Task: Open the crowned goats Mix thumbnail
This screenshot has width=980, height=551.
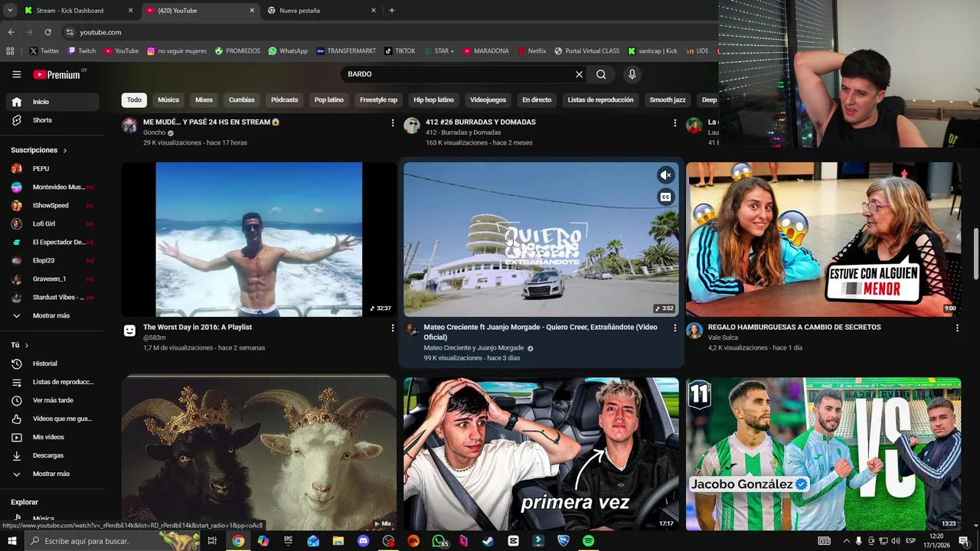Action: click(x=259, y=453)
